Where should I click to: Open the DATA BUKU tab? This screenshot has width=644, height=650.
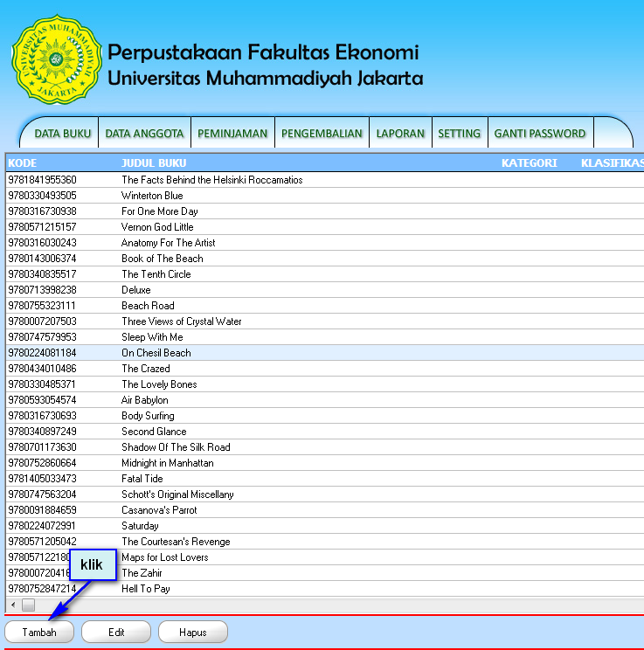63,134
